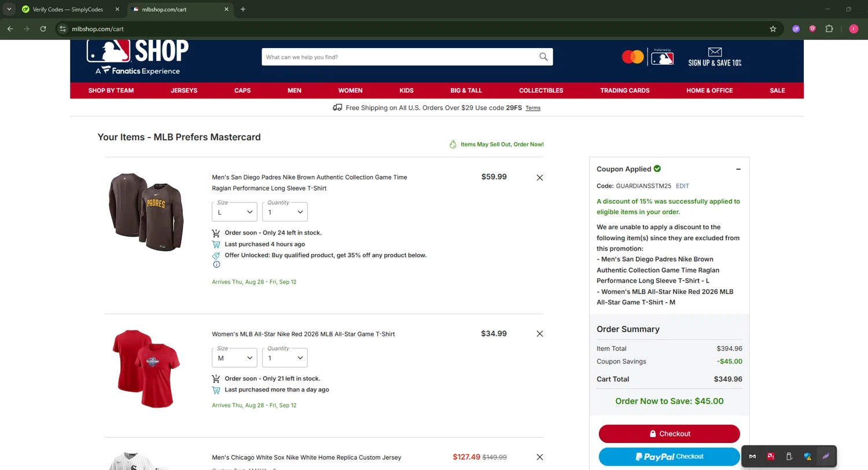Image resolution: width=868 pixels, height=470 pixels.
Task: Click the $127.49 sale price
Action: [x=466, y=457]
